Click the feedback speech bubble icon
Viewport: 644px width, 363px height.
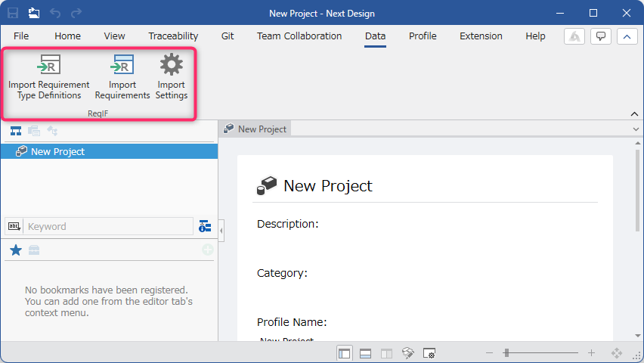coord(600,36)
